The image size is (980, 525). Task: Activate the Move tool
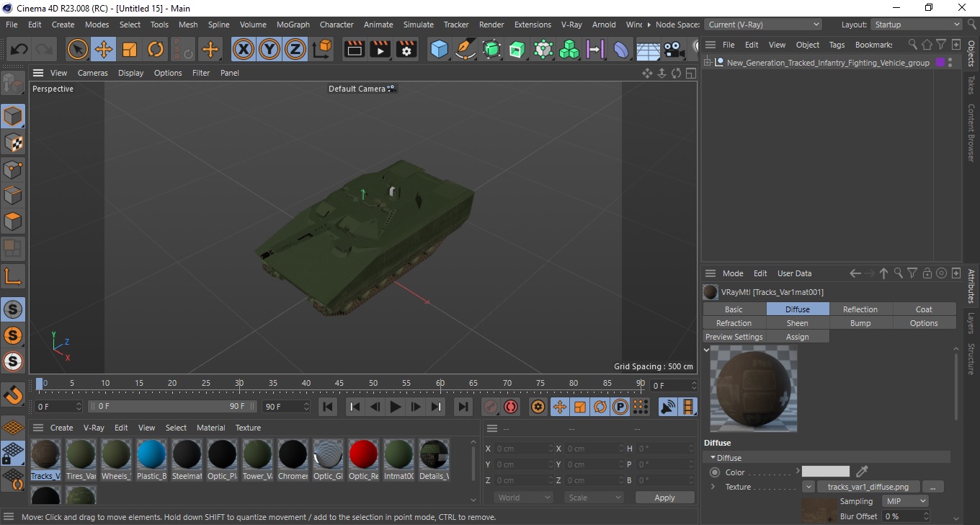click(x=104, y=50)
